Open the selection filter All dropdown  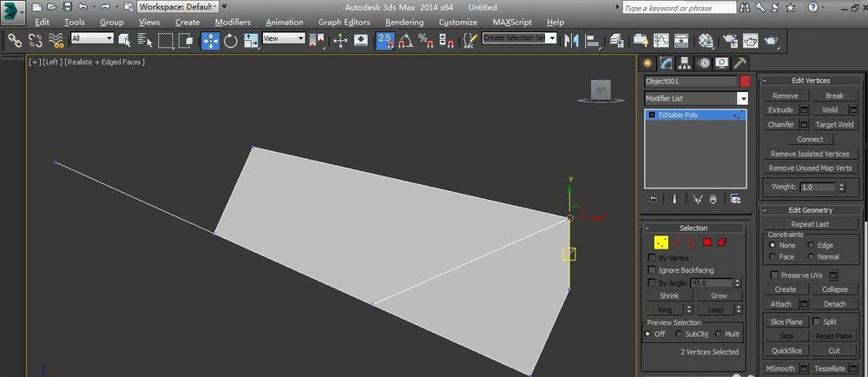[x=92, y=39]
